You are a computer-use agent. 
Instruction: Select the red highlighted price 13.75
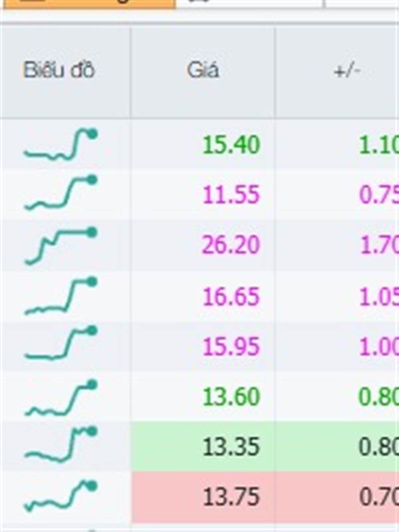tap(231, 497)
